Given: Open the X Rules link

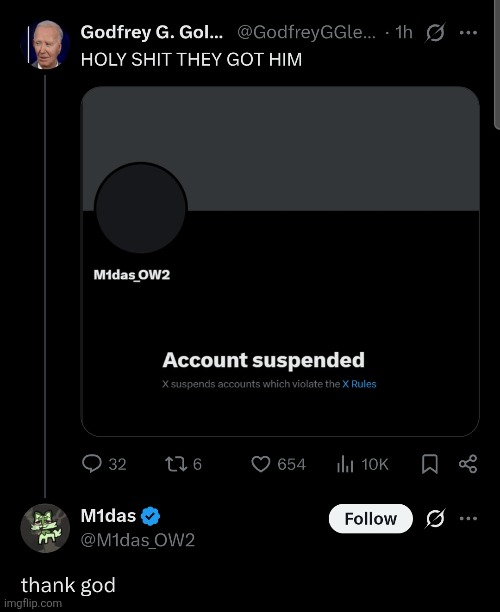Looking at the screenshot, I should pos(359,384).
